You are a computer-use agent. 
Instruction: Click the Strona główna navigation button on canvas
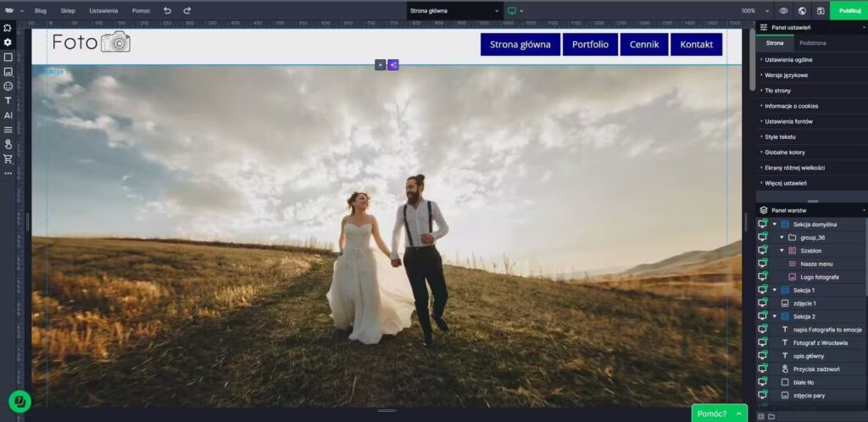(x=520, y=44)
